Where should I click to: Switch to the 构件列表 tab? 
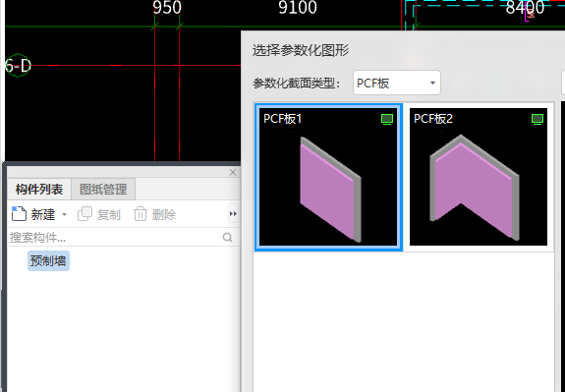tap(39, 190)
